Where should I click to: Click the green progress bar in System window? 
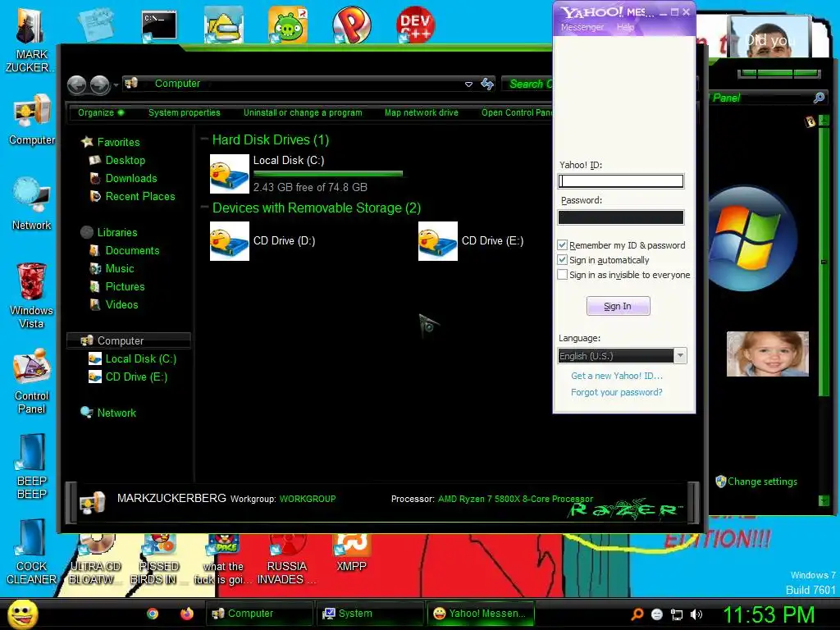pos(779,73)
